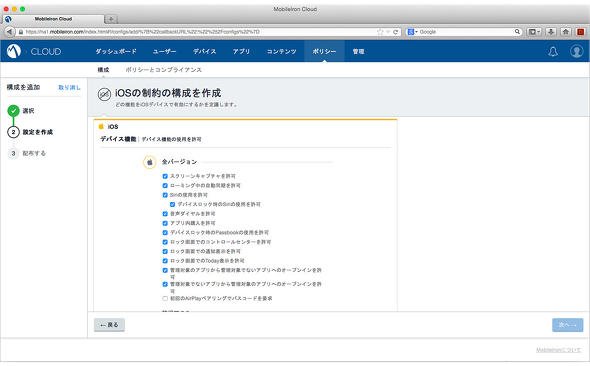Viewport: 590px width, 366px height.
Task: Click the MobileIronについて footer link
Action: [x=558, y=350]
